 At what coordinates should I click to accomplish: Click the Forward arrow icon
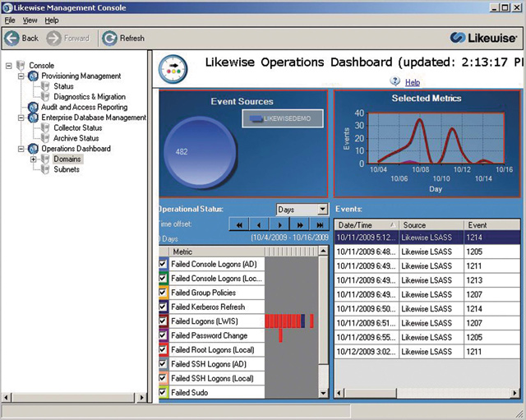tap(53, 39)
